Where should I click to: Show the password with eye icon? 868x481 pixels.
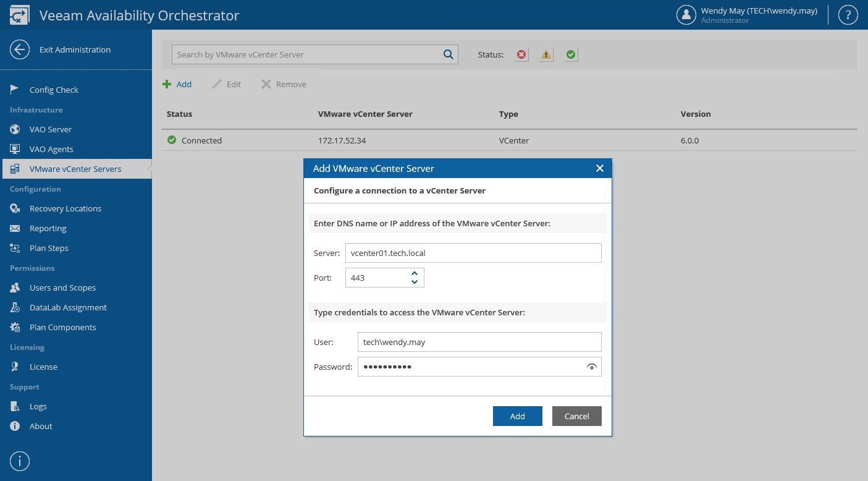pos(592,367)
